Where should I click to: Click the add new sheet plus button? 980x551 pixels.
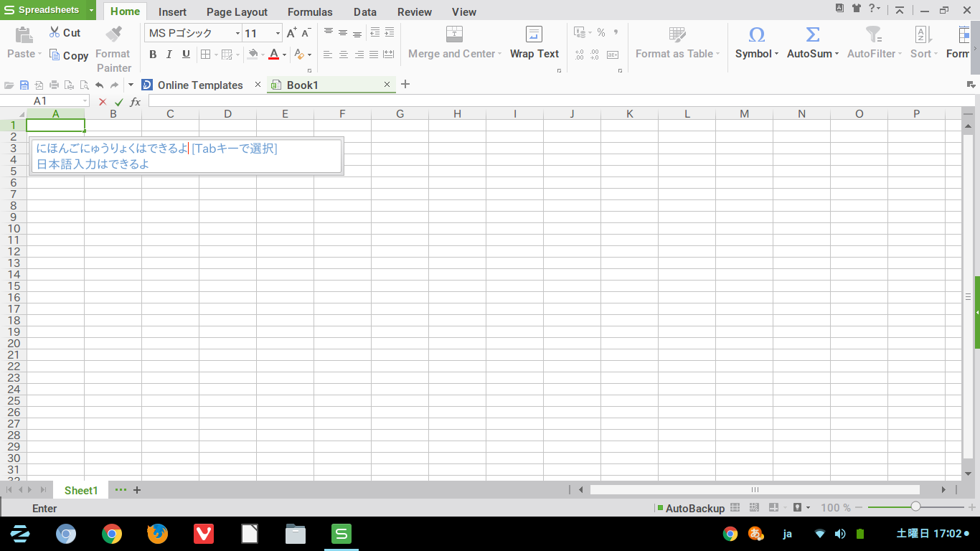pos(137,490)
